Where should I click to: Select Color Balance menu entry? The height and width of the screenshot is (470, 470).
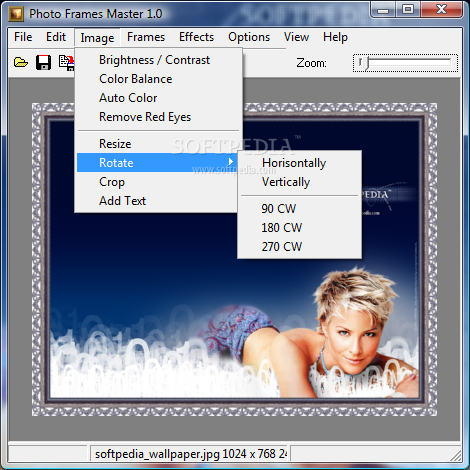(159, 79)
